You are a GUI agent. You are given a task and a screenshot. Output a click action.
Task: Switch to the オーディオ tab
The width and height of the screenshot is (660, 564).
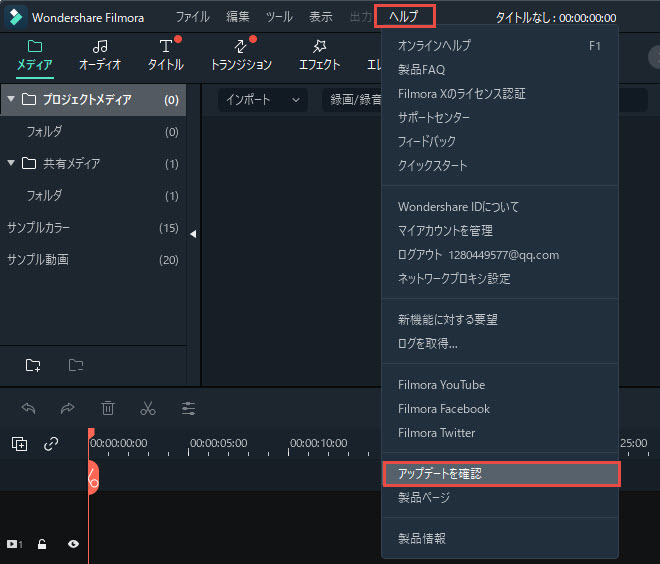(100, 56)
